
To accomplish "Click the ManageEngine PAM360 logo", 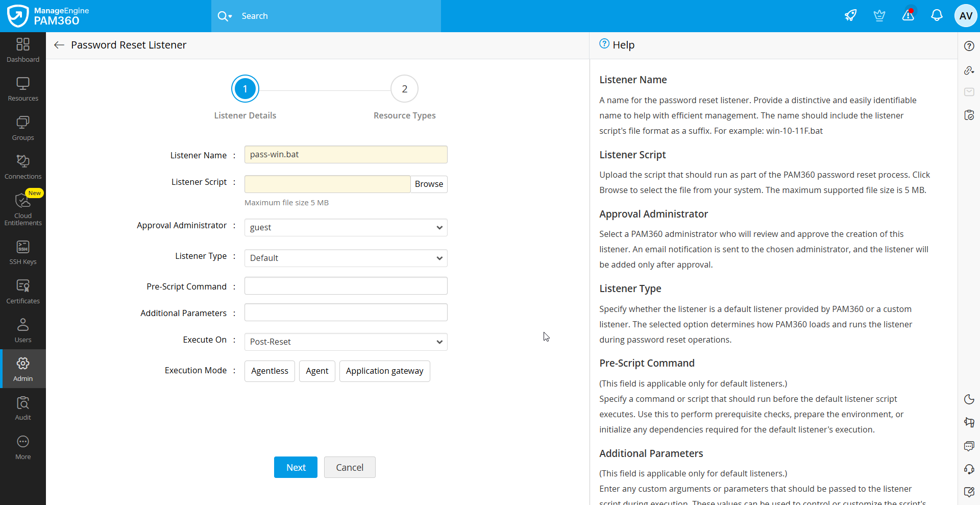I will pos(48,16).
